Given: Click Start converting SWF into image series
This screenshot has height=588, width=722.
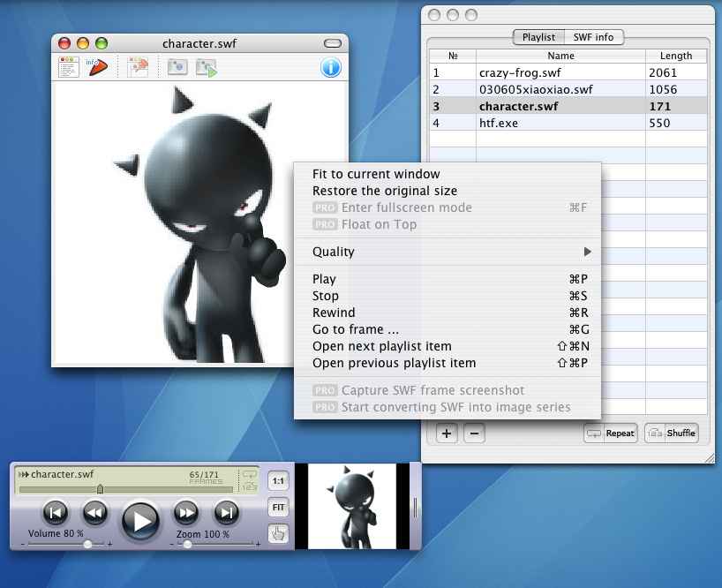Looking at the screenshot, I should [x=447, y=407].
